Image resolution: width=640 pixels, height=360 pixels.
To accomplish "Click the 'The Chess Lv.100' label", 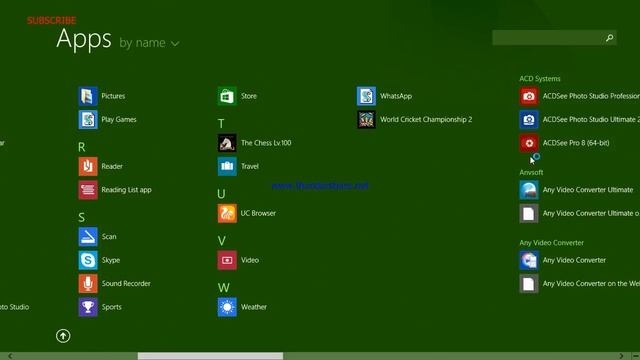I will (266, 143).
